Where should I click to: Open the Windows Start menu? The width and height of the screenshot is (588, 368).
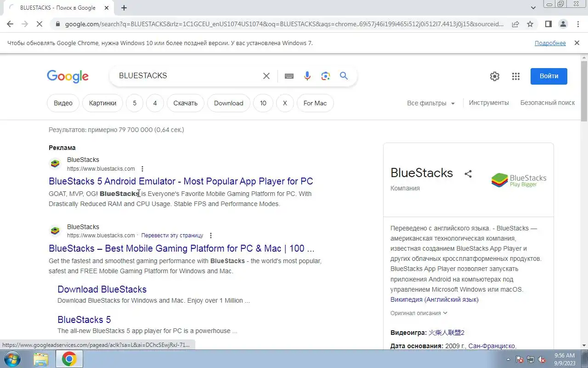coord(12,359)
